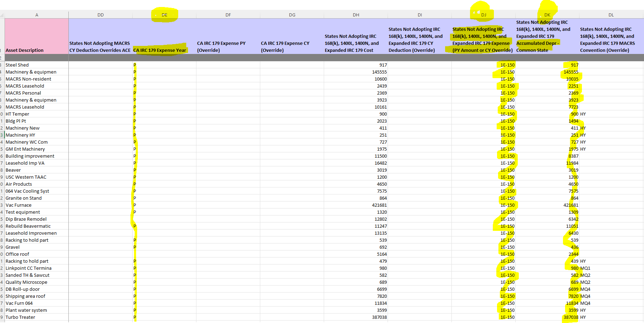The height and width of the screenshot is (323, 644).
Task: Select the Sanded TH & Sawcut cell
Action: point(36,275)
